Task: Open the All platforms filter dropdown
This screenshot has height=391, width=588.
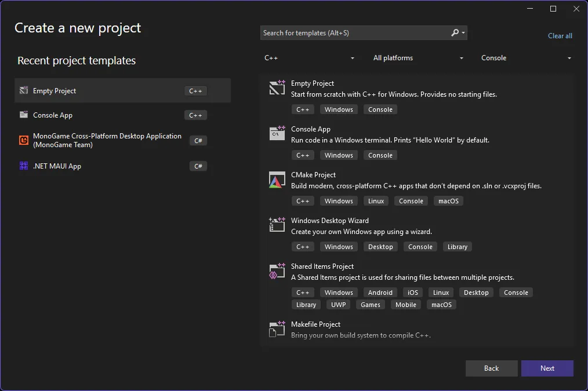Action: pyautogui.click(x=418, y=58)
